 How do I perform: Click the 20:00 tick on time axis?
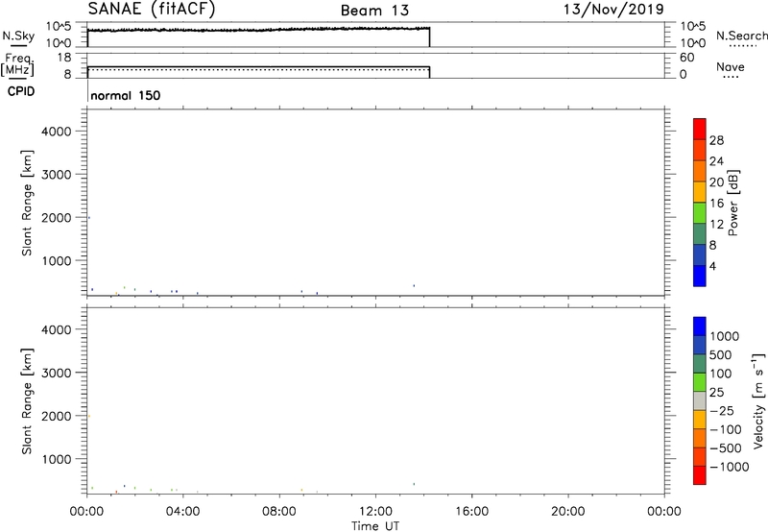tap(567, 510)
